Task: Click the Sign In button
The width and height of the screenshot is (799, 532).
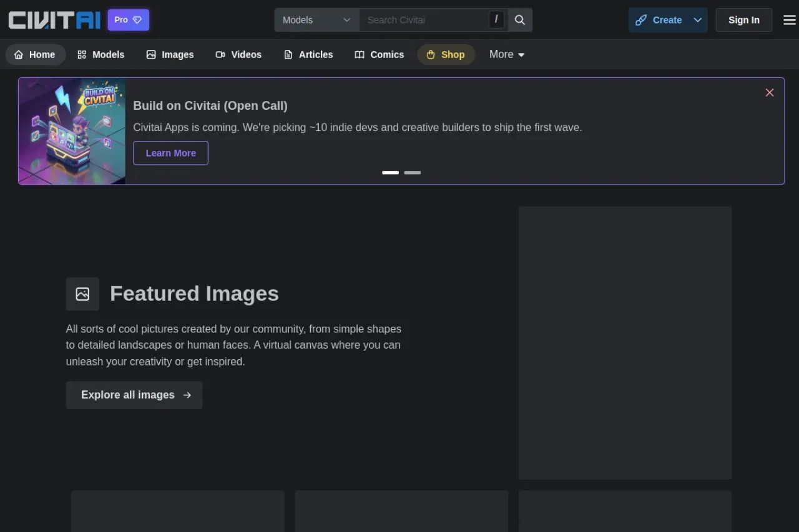Action: coord(743,20)
